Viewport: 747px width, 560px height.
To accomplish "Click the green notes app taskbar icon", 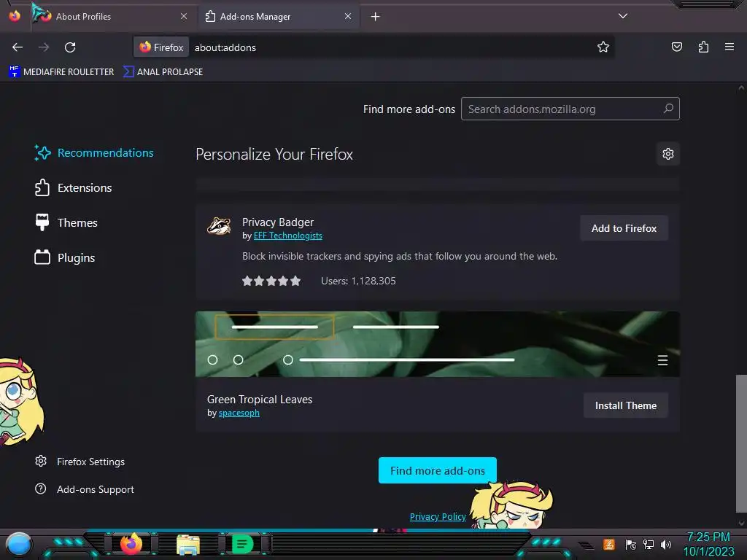I will (242, 544).
